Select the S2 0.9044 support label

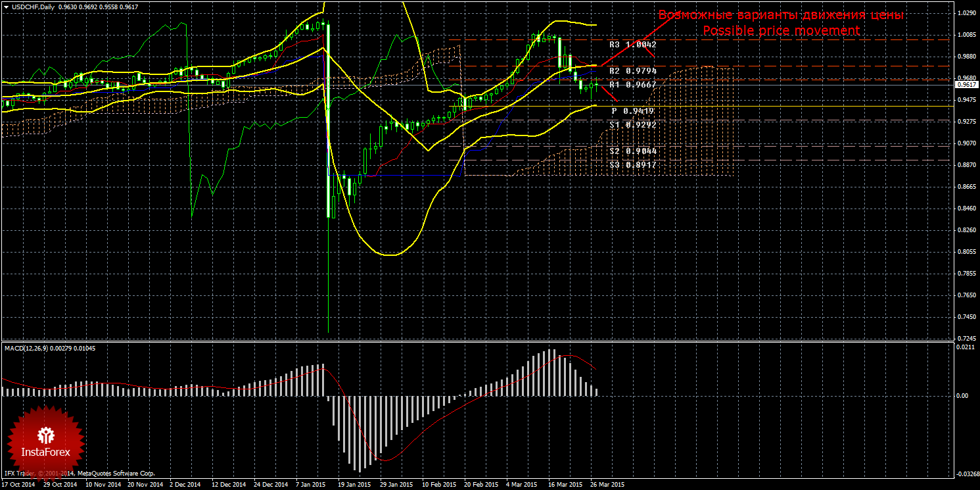click(632, 151)
